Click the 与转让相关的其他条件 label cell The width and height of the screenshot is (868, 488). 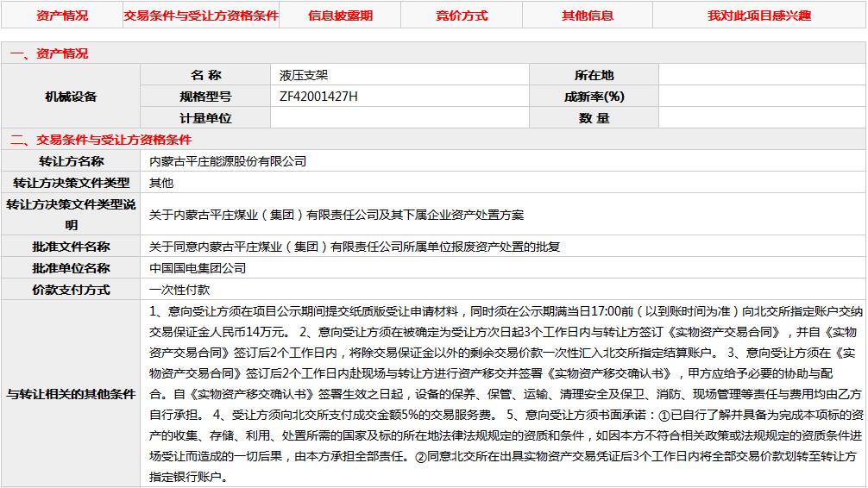pyautogui.click(x=71, y=394)
